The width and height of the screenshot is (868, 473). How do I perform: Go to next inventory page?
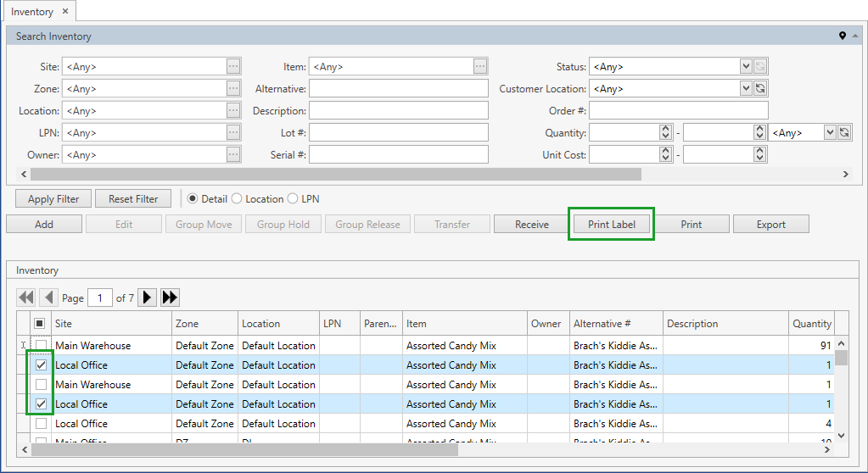tap(148, 298)
